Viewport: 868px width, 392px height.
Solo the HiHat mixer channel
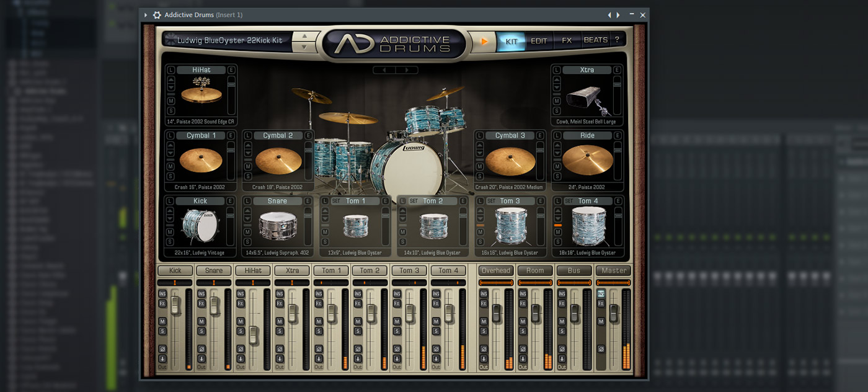click(x=241, y=331)
